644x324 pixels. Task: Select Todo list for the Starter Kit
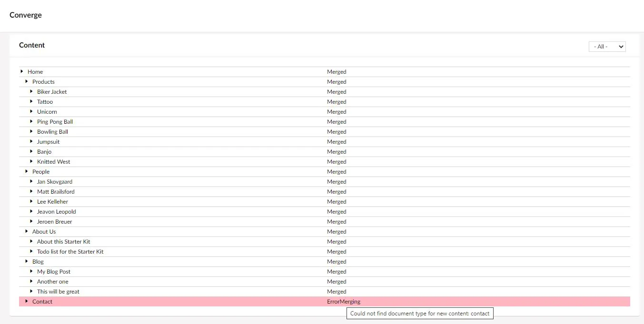(70, 252)
